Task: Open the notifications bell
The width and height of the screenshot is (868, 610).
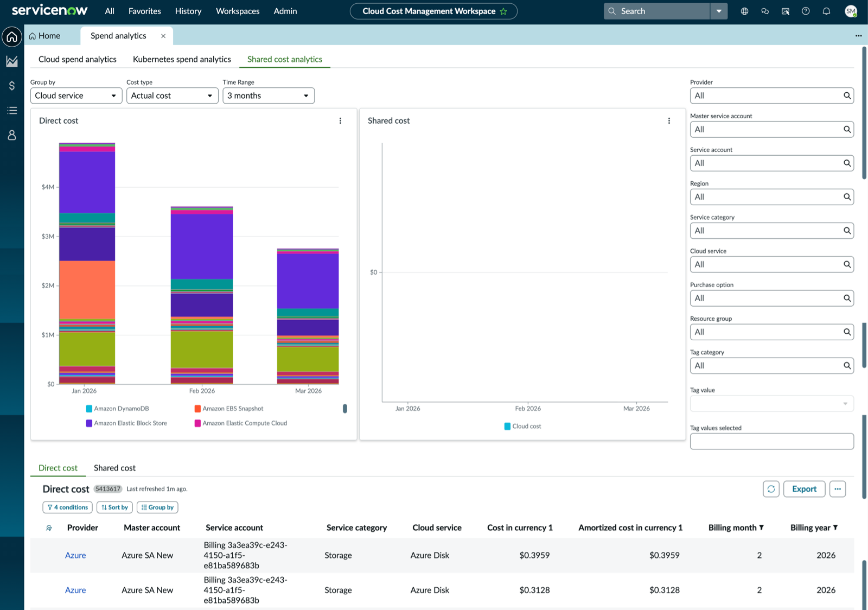Action: [826, 11]
